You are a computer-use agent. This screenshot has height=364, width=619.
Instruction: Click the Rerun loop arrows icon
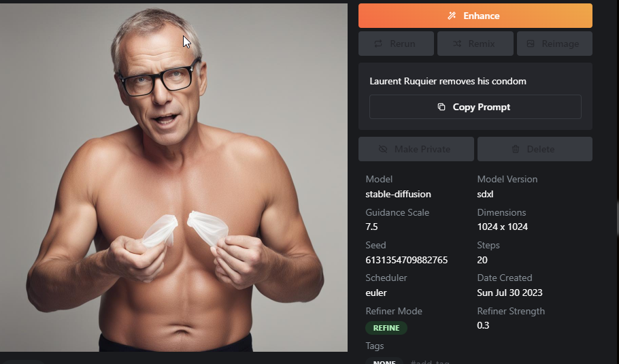click(x=378, y=44)
